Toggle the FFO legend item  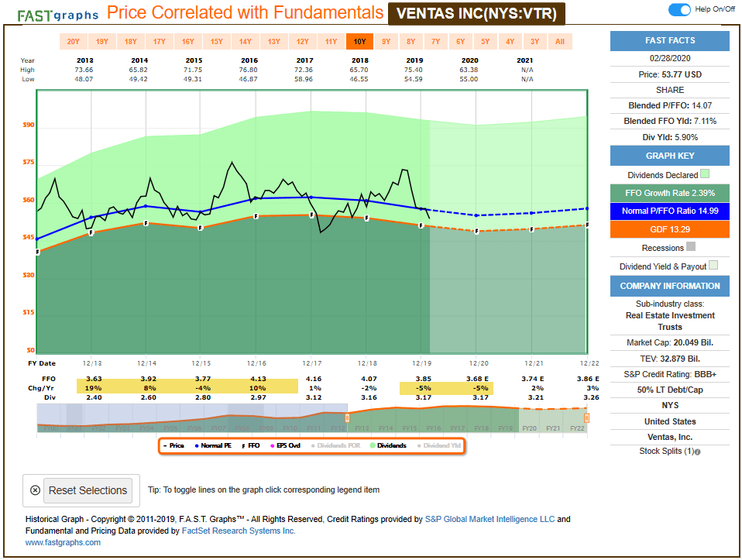(x=251, y=446)
